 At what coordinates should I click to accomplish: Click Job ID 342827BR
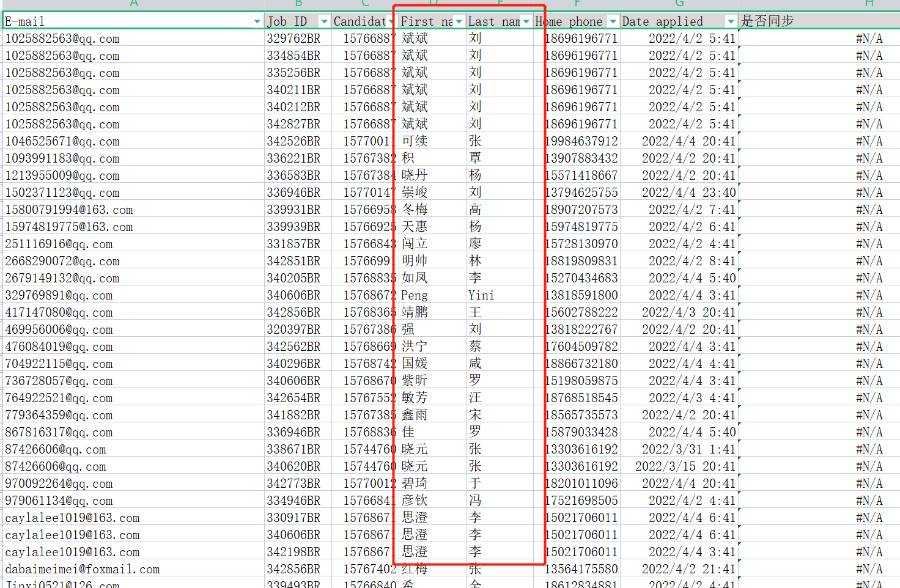pos(293,124)
